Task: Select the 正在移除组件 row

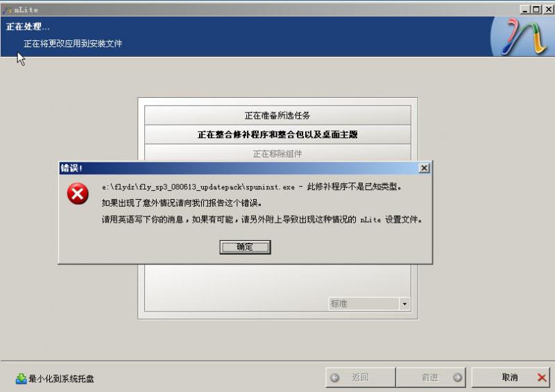Action: [277, 153]
